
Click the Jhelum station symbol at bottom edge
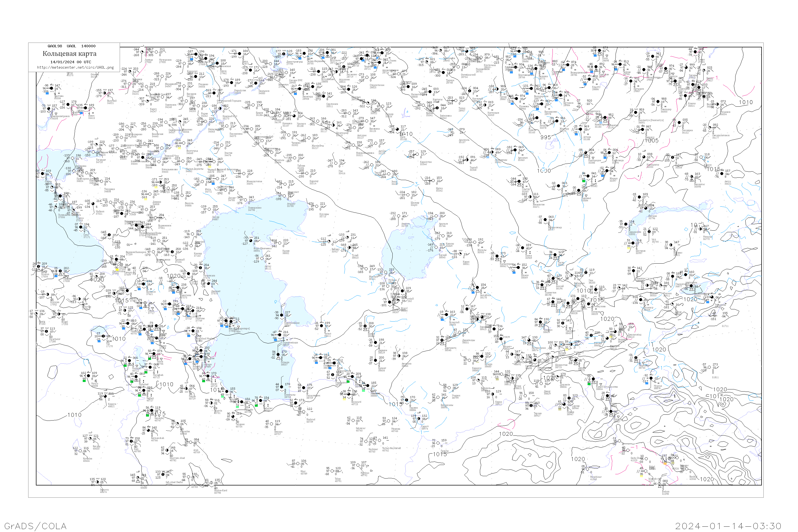point(659,484)
